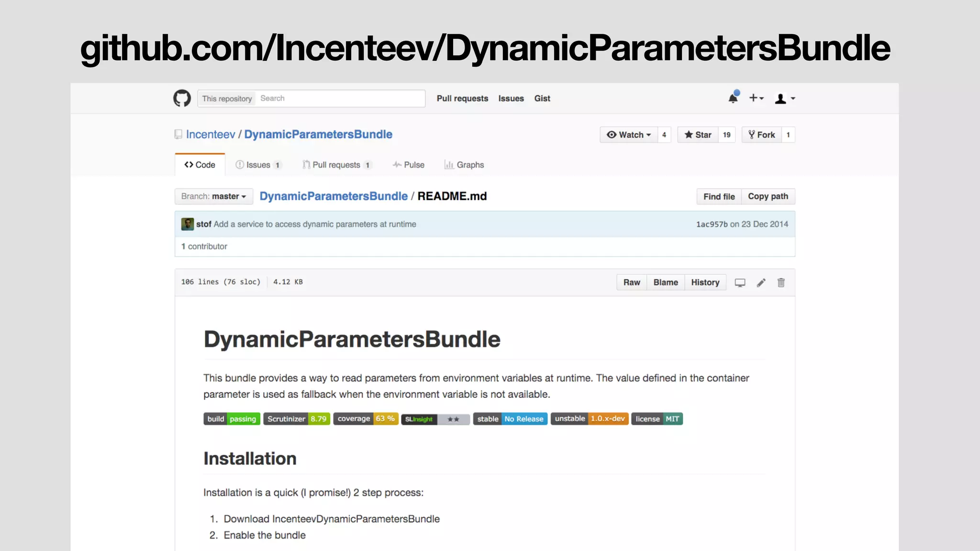Click the commit hash 1ac957b link
Image resolution: width=980 pixels, height=551 pixels.
coord(712,224)
